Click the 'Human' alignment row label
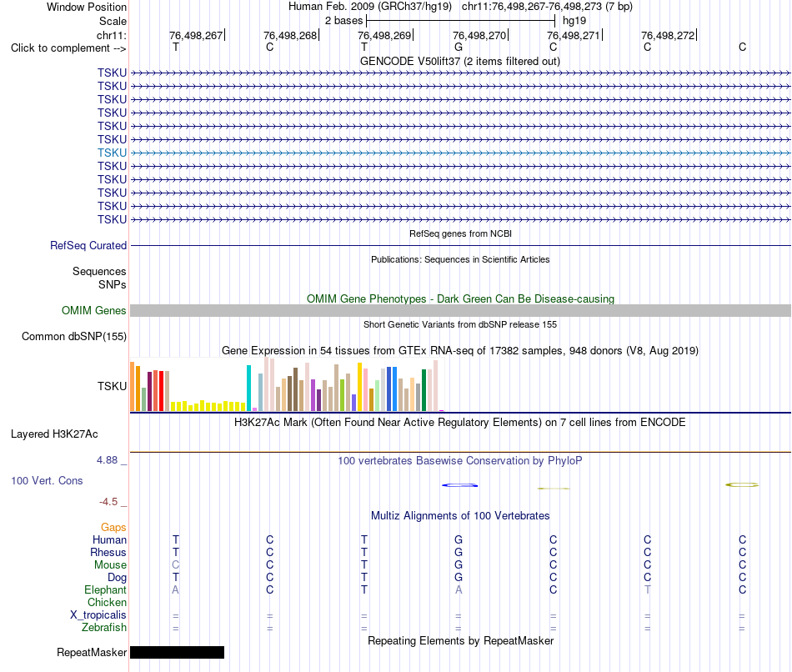Image resolution: width=792 pixels, height=672 pixels. pyautogui.click(x=109, y=540)
